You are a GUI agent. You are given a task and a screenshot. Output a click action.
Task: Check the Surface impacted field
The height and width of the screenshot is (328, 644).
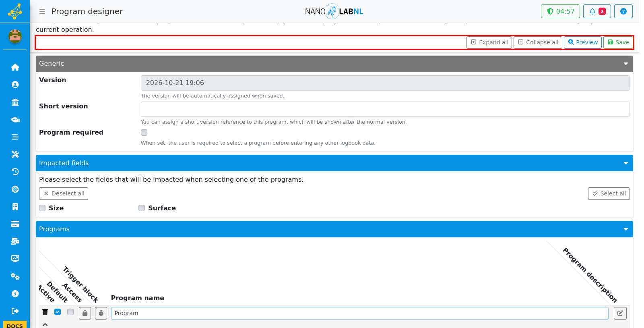click(x=142, y=208)
